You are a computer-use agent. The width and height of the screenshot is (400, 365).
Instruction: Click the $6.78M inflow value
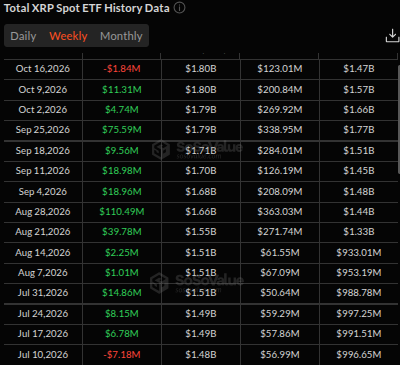pos(122,334)
